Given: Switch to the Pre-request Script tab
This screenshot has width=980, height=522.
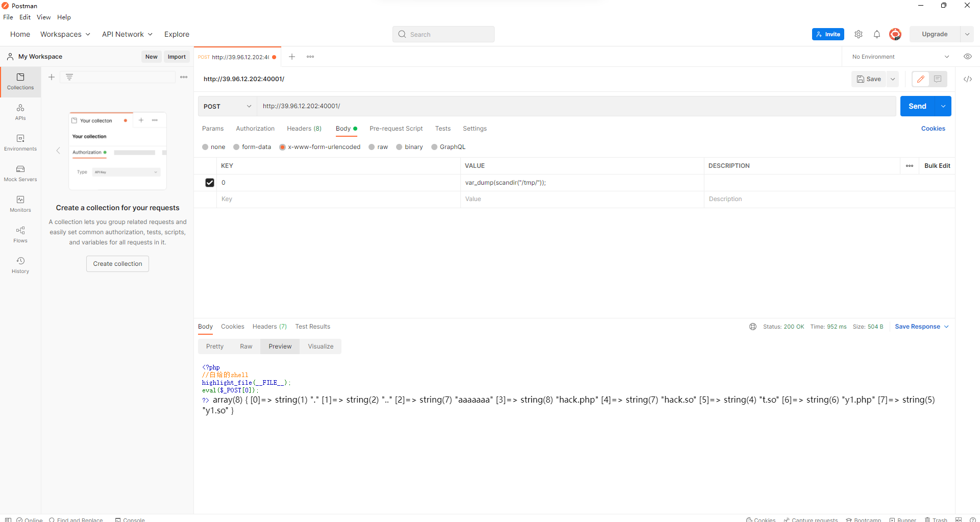Looking at the screenshot, I should 396,129.
